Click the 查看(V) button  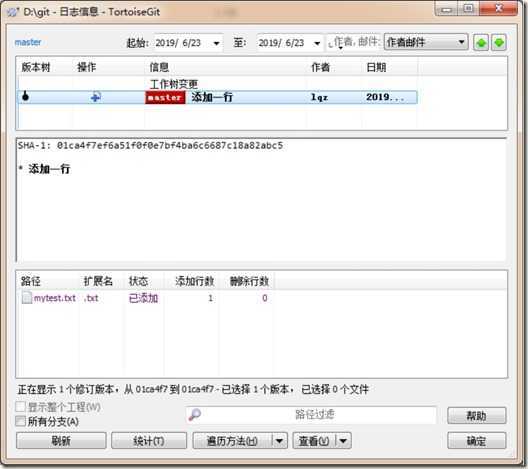(x=315, y=441)
